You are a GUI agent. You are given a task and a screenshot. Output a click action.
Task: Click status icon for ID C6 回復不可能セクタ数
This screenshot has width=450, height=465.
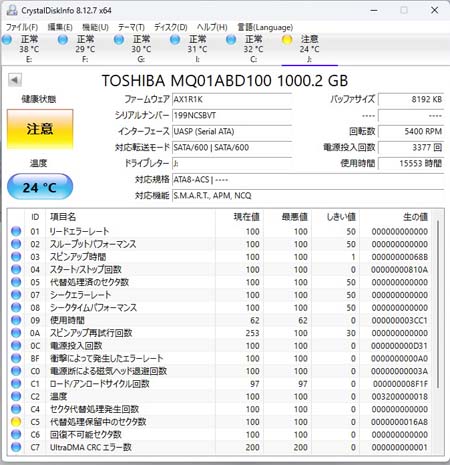16,434
